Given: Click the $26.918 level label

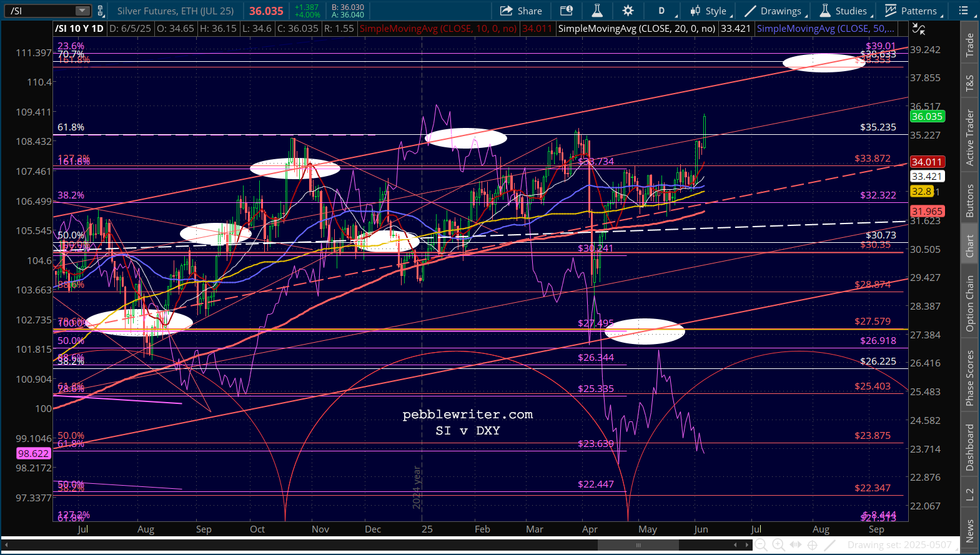Looking at the screenshot, I should click(x=878, y=341).
